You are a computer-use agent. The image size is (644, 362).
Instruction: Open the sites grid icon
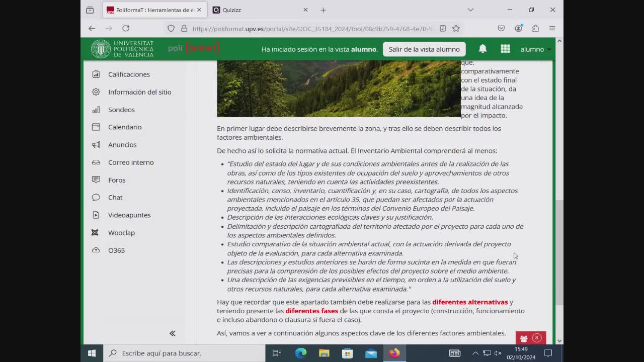point(506,49)
